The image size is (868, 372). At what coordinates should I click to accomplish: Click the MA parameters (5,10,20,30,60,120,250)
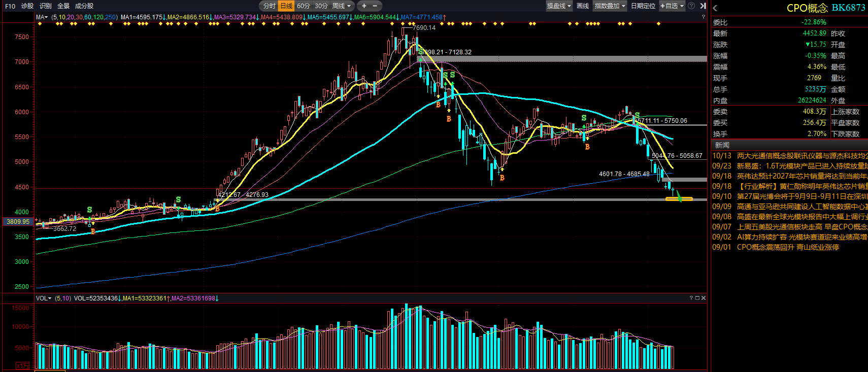click(x=84, y=17)
